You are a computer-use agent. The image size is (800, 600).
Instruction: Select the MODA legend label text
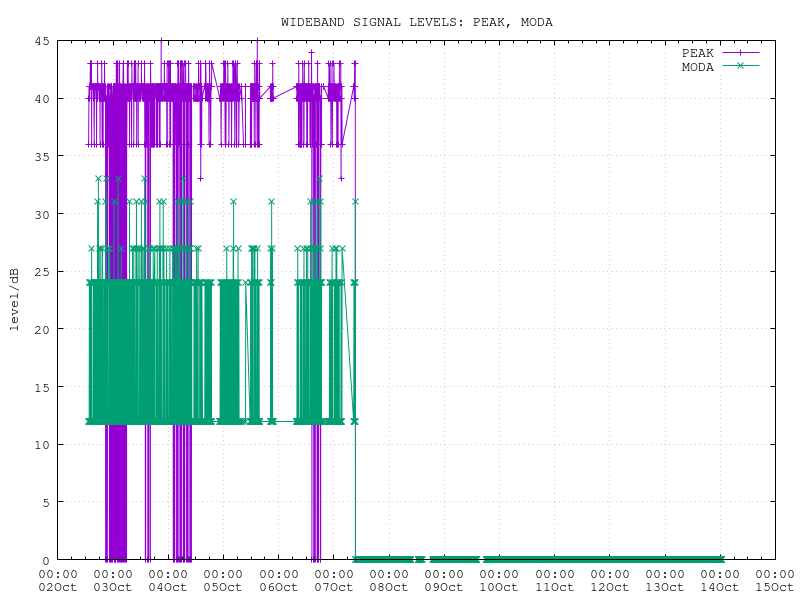pyautogui.click(x=697, y=67)
